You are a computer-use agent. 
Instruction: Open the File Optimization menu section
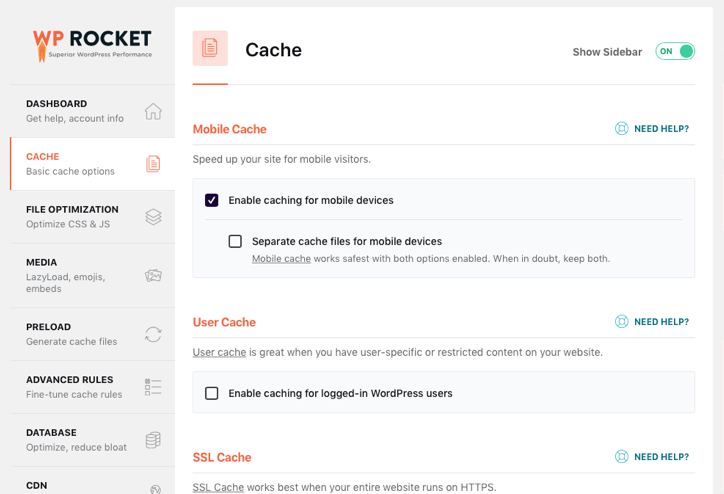coord(72,216)
